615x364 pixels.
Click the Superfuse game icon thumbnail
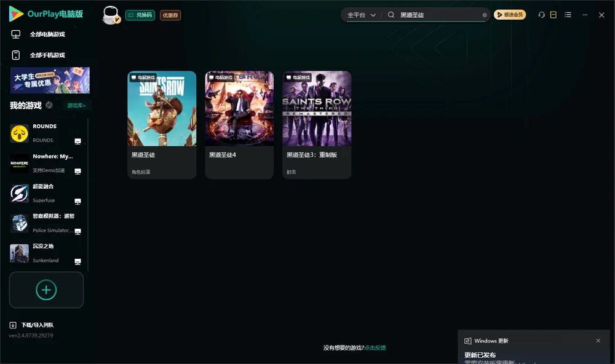coord(19,193)
